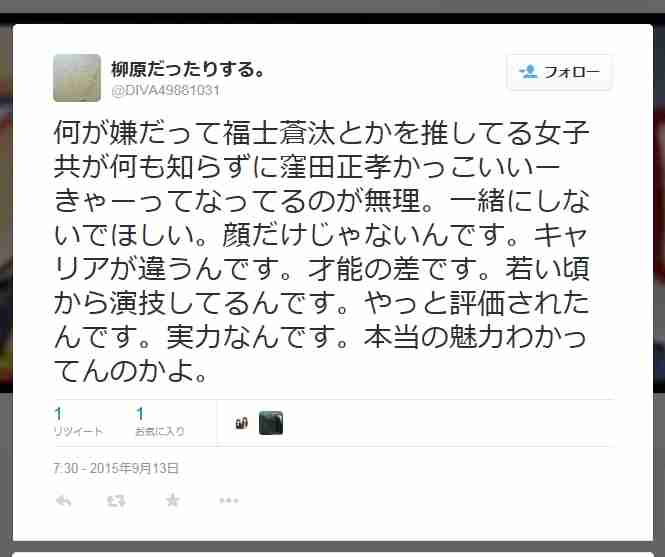Viewport: 665px width, 557px height.
Task: Click the tweet text body
Action: point(321,251)
